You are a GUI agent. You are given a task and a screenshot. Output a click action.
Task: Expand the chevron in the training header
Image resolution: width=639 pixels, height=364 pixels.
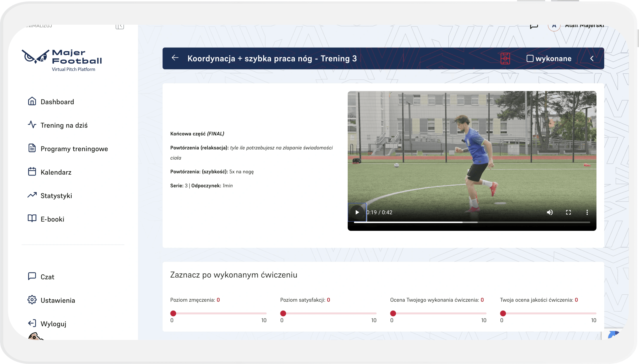click(592, 58)
